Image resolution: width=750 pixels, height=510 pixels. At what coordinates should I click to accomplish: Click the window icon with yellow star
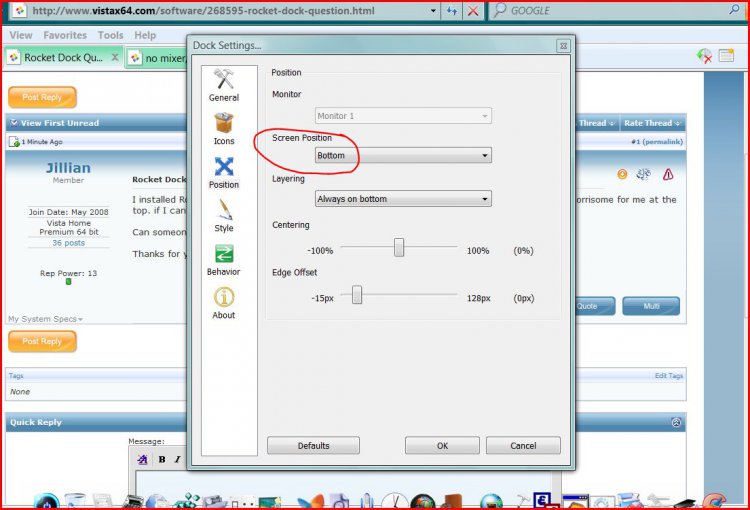point(726,55)
